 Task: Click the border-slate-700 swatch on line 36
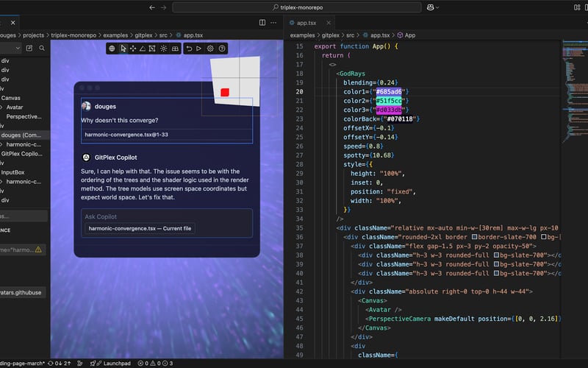coord(474,237)
